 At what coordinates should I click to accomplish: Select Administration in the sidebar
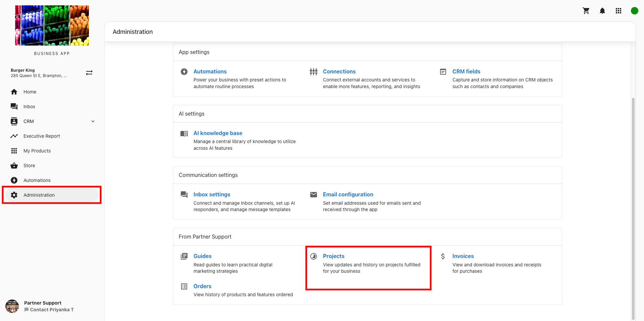[52, 195]
